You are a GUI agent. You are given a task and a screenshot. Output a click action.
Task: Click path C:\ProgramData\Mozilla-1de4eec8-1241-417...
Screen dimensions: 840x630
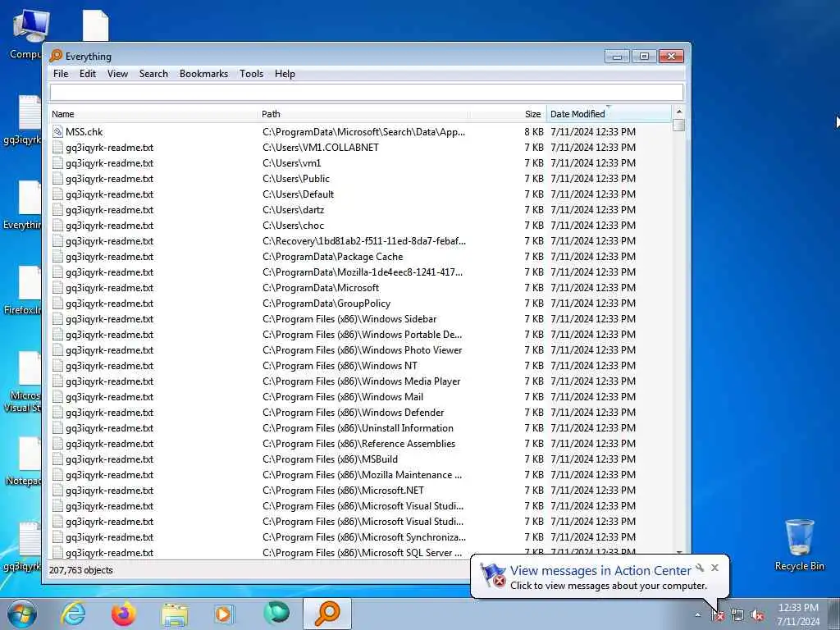tap(363, 272)
